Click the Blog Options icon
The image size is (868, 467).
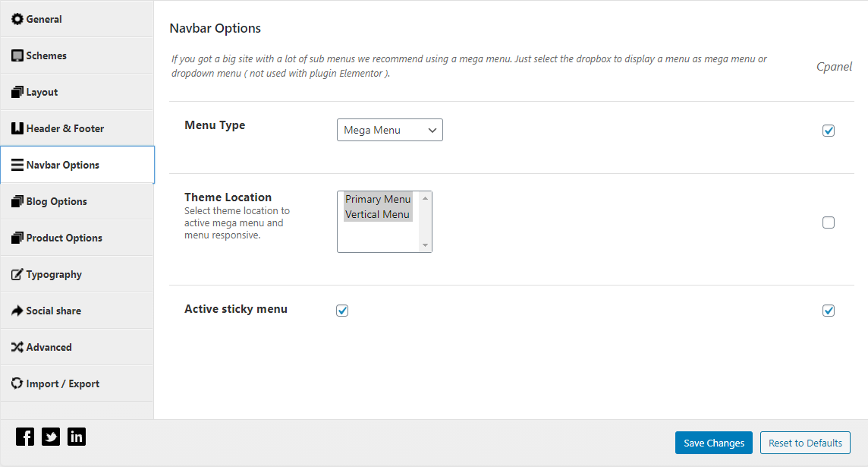[x=17, y=202]
